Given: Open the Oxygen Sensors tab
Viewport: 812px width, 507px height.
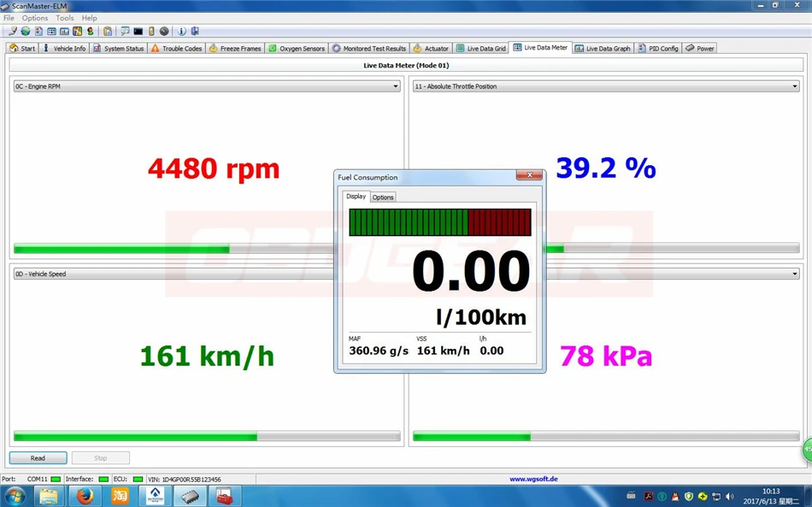Looking at the screenshot, I should [x=297, y=48].
